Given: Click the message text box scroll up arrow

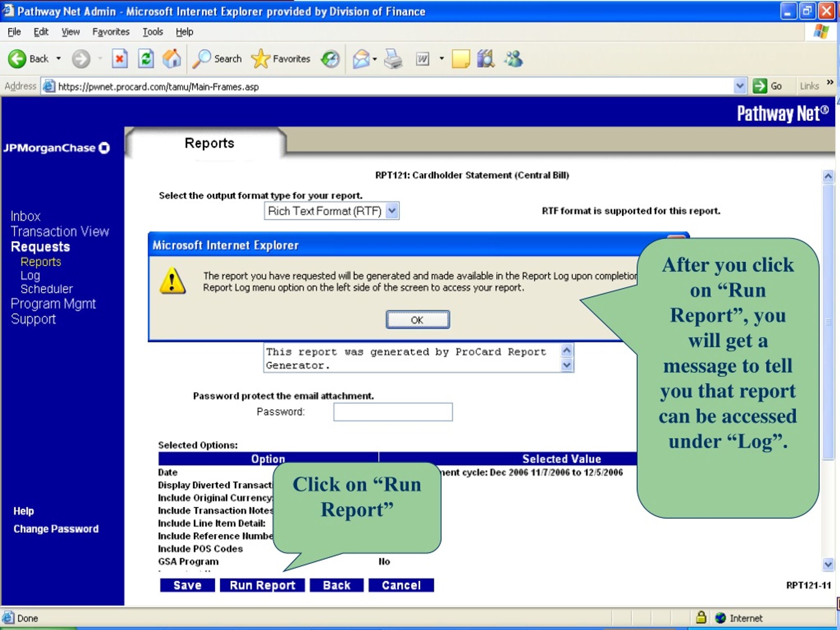Looking at the screenshot, I should coord(567,350).
